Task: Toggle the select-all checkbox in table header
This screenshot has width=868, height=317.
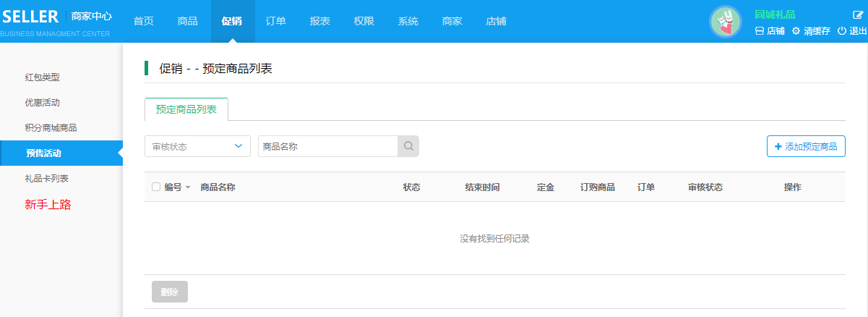Action: [x=156, y=187]
